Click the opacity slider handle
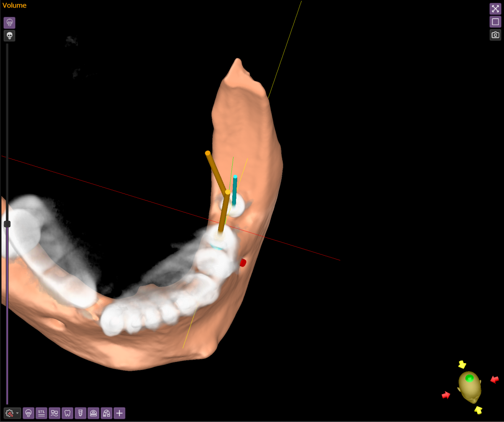Viewport: 504px width, 422px height. [7, 224]
